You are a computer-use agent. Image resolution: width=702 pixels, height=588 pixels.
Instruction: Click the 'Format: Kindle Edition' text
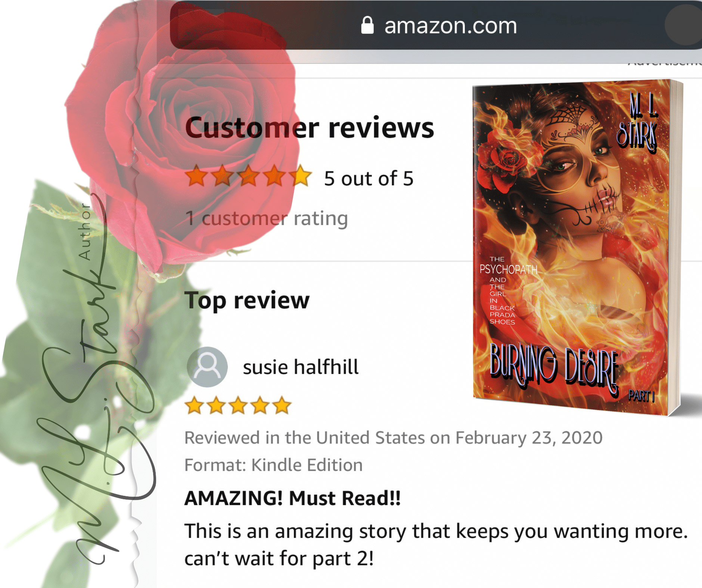pyautogui.click(x=274, y=465)
